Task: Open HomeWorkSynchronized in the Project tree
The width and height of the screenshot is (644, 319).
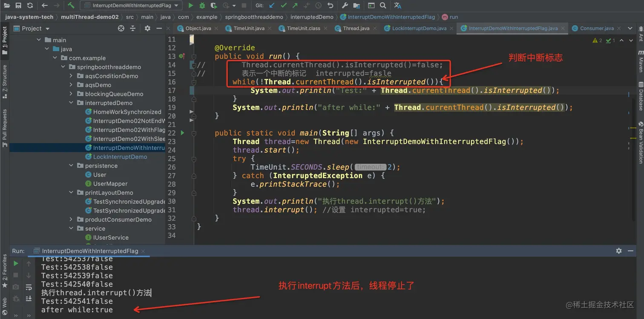Action: point(127,112)
